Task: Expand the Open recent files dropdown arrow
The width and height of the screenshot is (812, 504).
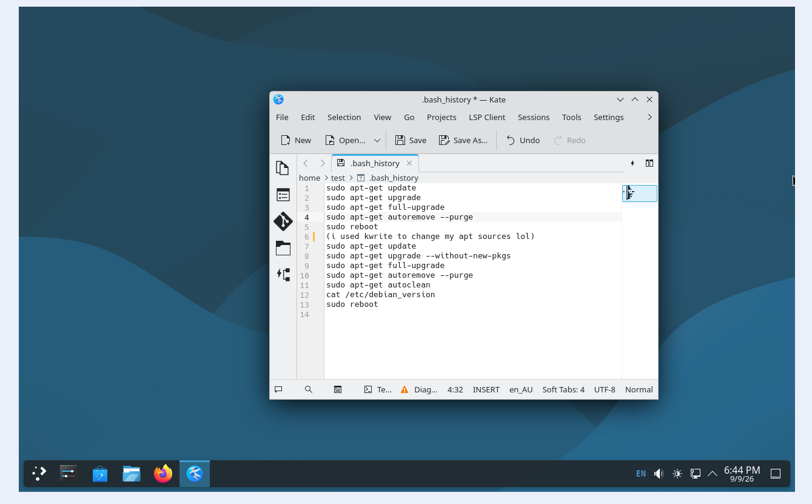Action: 377,140
